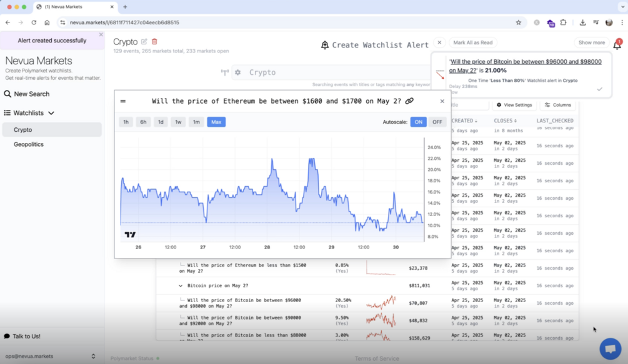This screenshot has width=628, height=364.
Task: Select the 1h chart range
Action: pyautogui.click(x=126, y=122)
